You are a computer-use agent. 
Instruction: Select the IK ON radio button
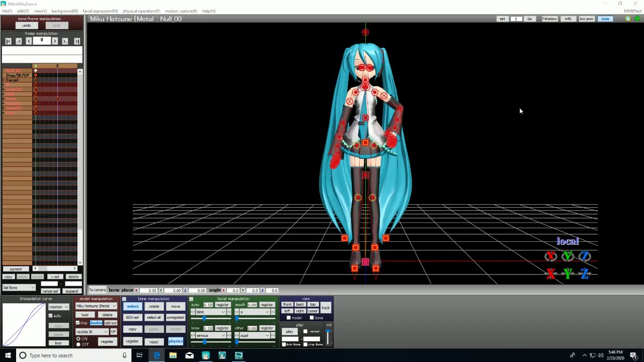[78, 339]
